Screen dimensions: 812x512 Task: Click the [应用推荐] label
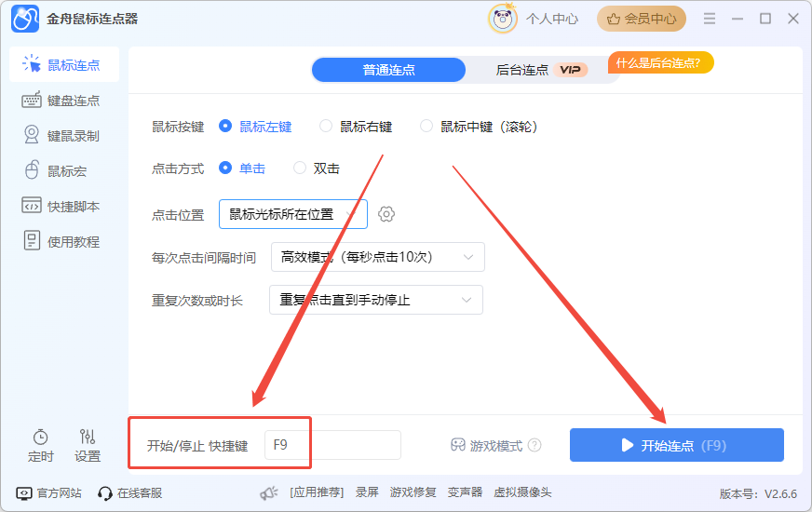click(x=317, y=492)
